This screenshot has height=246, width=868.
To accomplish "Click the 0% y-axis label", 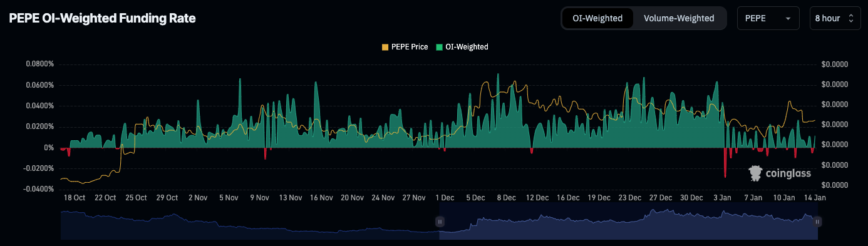I will [x=48, y=148].
